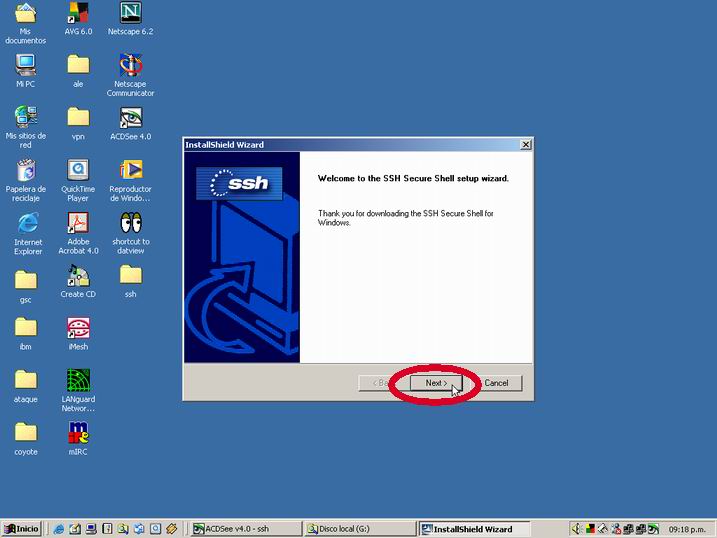Click the AVG four-color tray icon
Viewport: 717px width, 538px height.
point(590,529)
